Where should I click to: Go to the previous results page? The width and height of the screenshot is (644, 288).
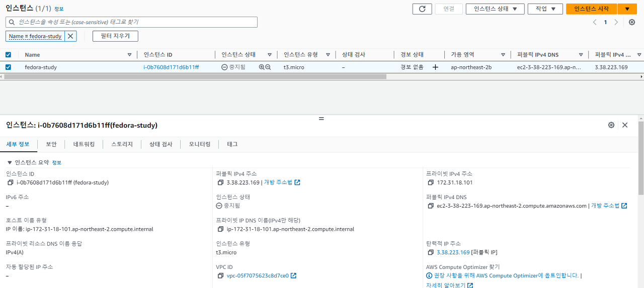click(x=595, y=22)
